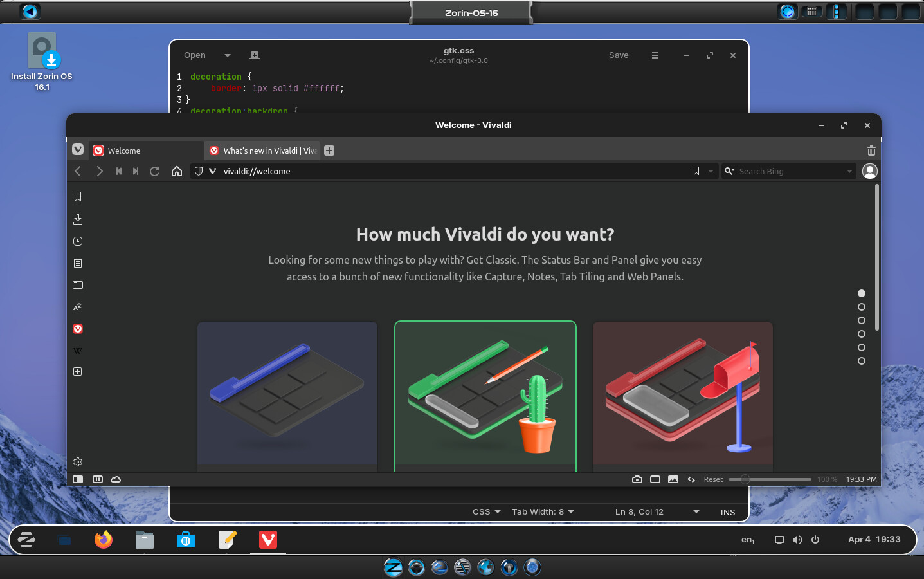Open the Window panel in the sidebar
This screenshot has height=579, width=924.
[78, 285]
